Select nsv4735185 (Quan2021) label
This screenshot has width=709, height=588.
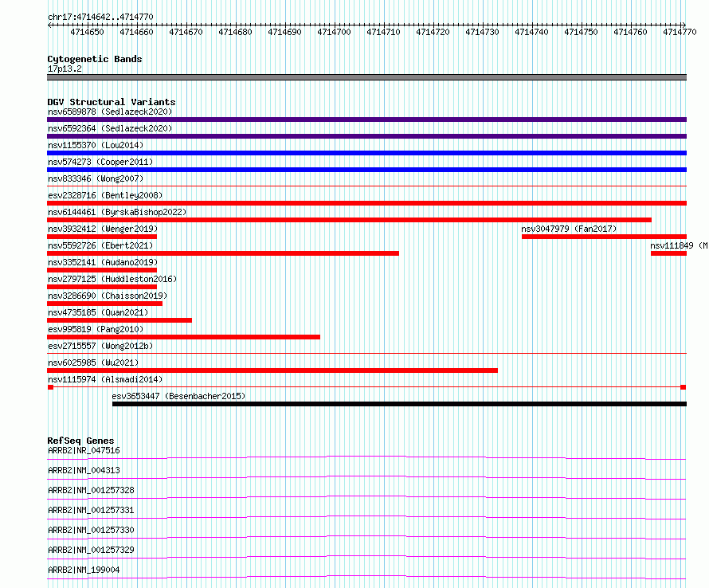[x=98, y=312]
